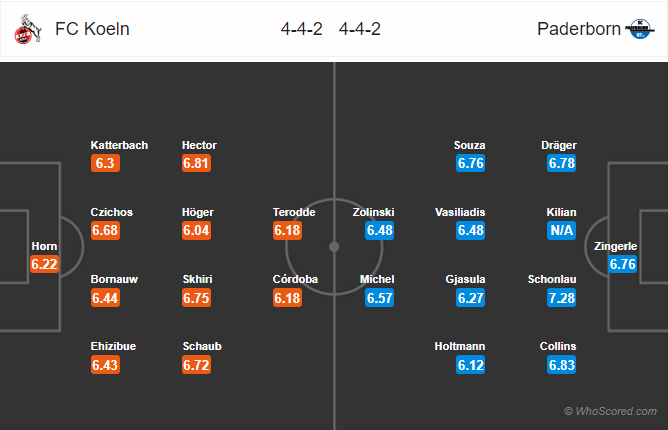The image size is (668, 430).
Task: Select Hector's 6.81 rating badge
Action: (196, 163)
